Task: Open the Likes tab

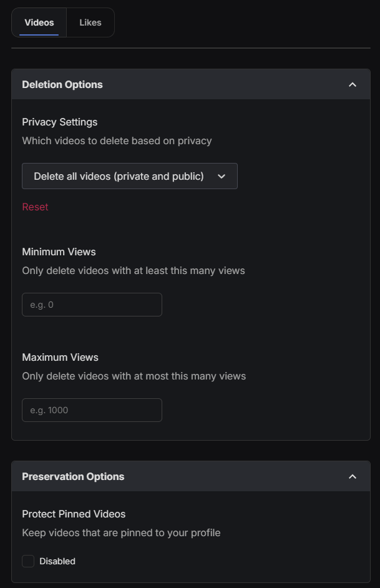Action: [x=90, y=22]
